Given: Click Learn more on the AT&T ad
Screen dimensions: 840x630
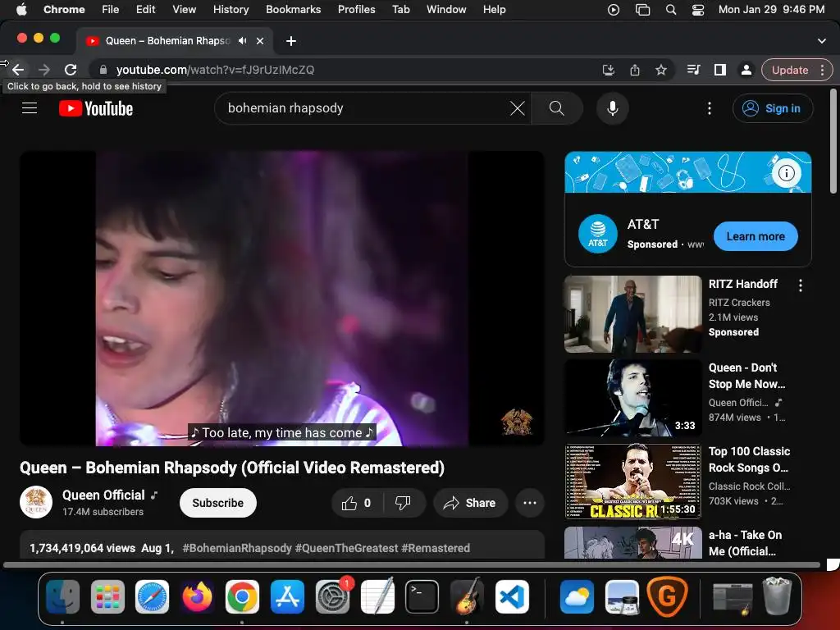Looking at the screenshot, I should [756, 236].
